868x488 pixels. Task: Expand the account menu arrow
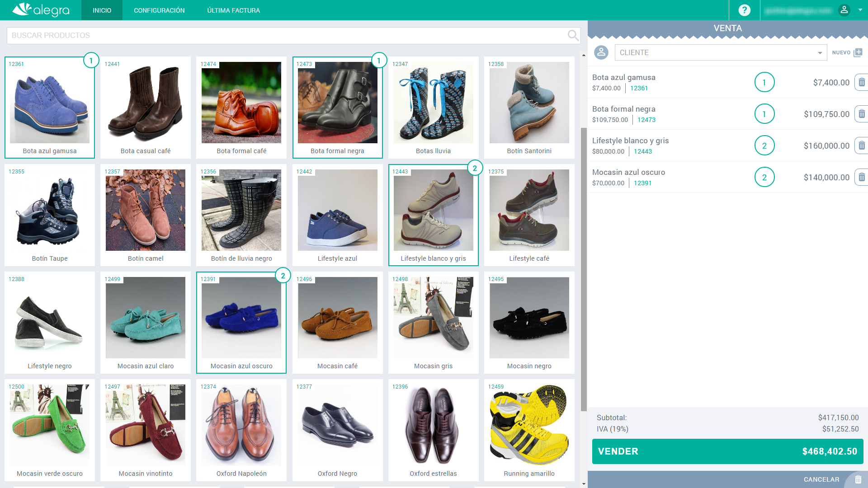tap(860, 10)
